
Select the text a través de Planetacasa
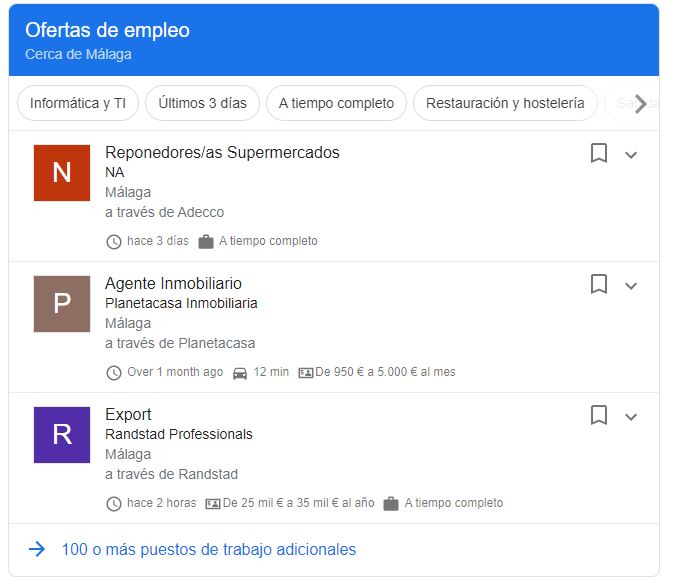pyautogui.click(x=180, y=343)
